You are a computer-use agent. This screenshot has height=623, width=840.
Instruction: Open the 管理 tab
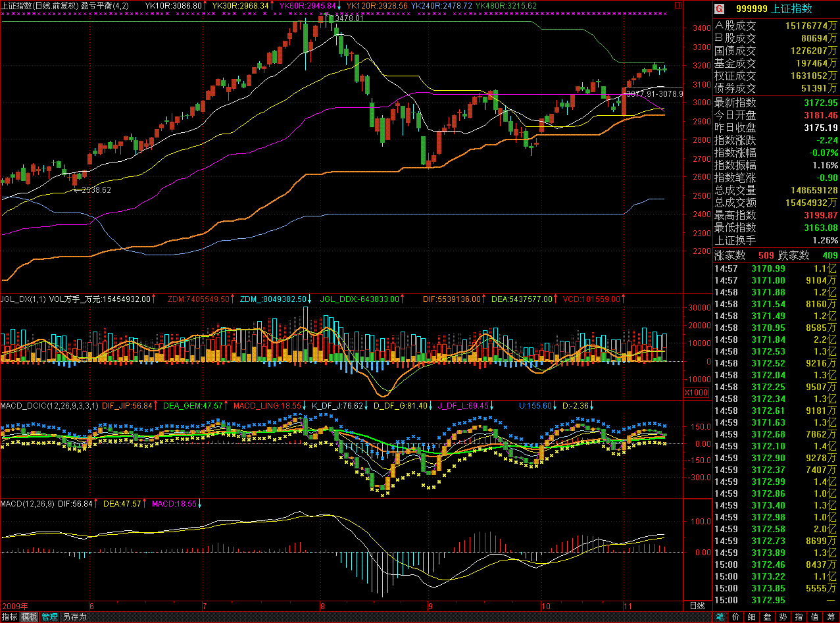coord(50,617)
